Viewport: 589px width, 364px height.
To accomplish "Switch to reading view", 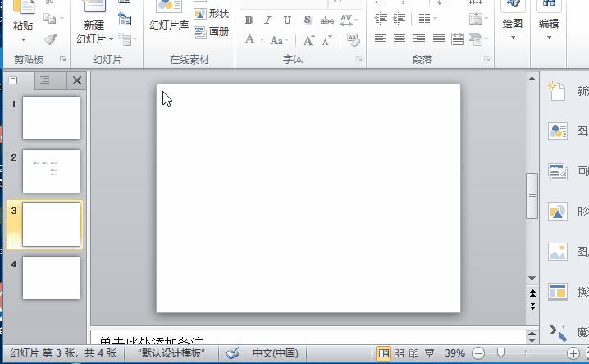I will point(413,353).
